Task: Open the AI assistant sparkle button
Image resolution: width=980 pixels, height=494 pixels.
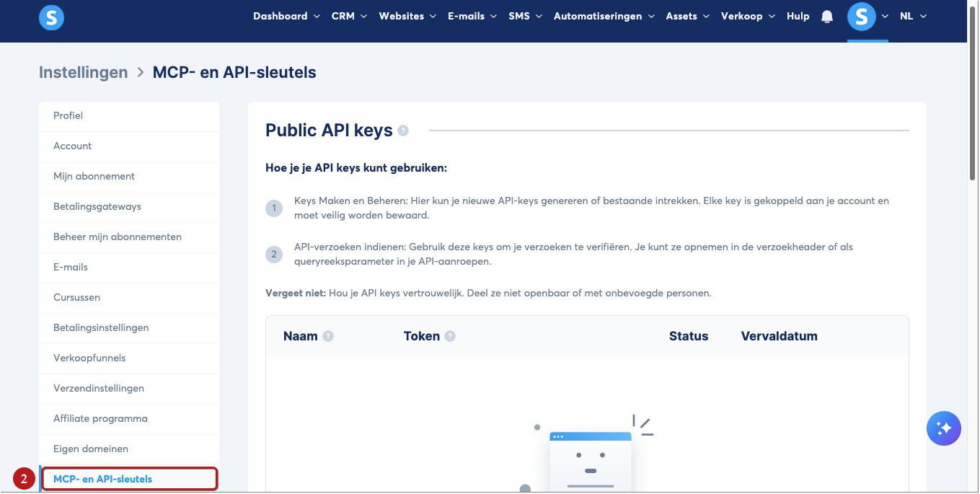Action: (x=944, y=428)
